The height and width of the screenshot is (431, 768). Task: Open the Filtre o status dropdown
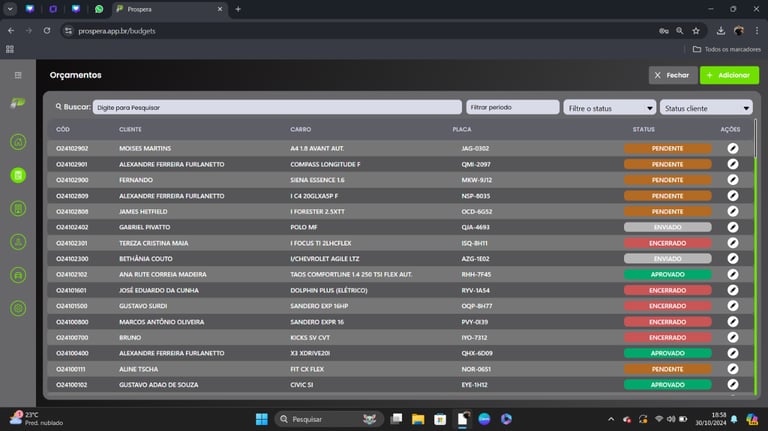coord(610,108)
